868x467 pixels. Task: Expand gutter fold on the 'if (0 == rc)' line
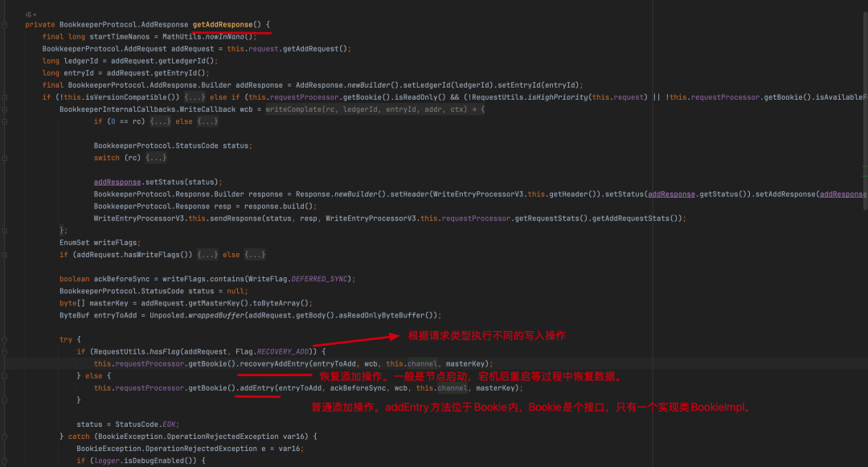[5, 121]
